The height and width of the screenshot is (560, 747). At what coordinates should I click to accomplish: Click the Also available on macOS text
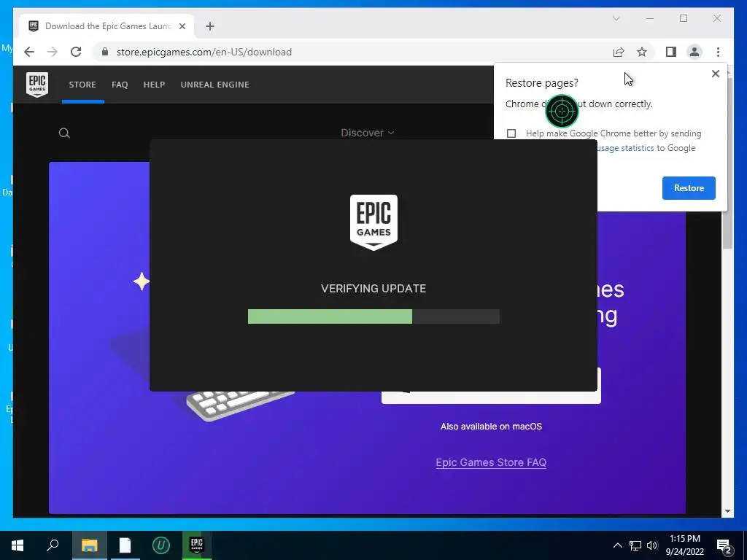click(491, 427)
